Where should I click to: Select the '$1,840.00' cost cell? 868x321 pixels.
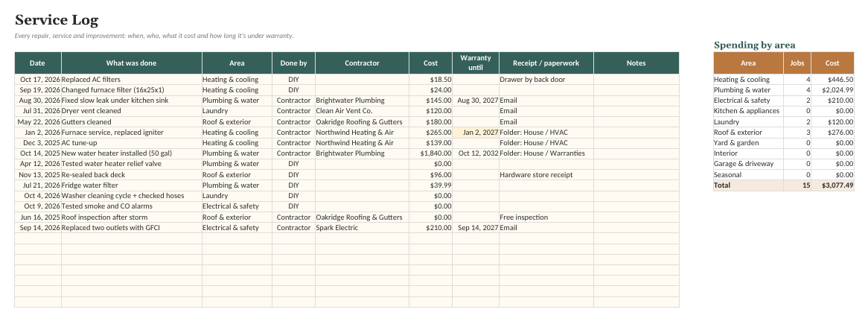tap(431, 153)
